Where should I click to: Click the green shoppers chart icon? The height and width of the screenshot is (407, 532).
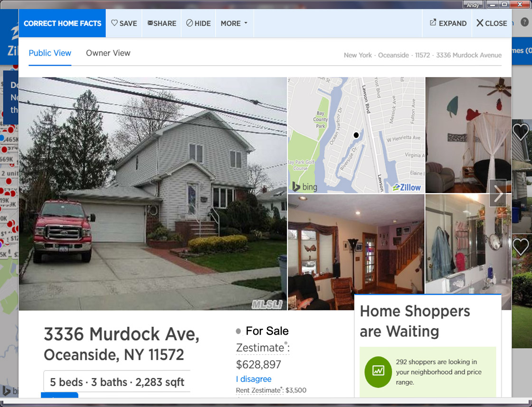[378, 372]
